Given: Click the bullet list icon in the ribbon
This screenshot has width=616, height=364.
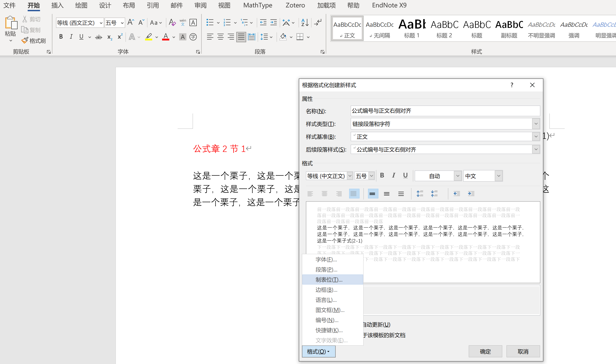Looking at the screenshot, I should pyautogui.click(x=210, y=22).
